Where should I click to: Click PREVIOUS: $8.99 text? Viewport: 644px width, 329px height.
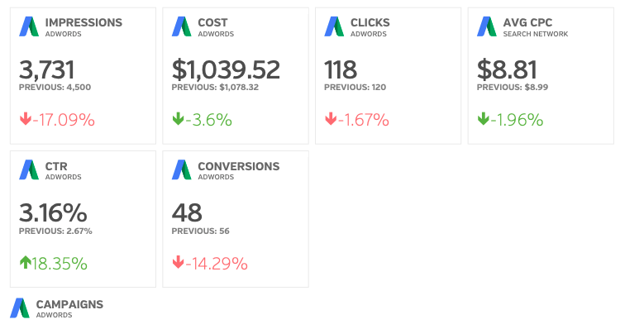coord(513,87)
